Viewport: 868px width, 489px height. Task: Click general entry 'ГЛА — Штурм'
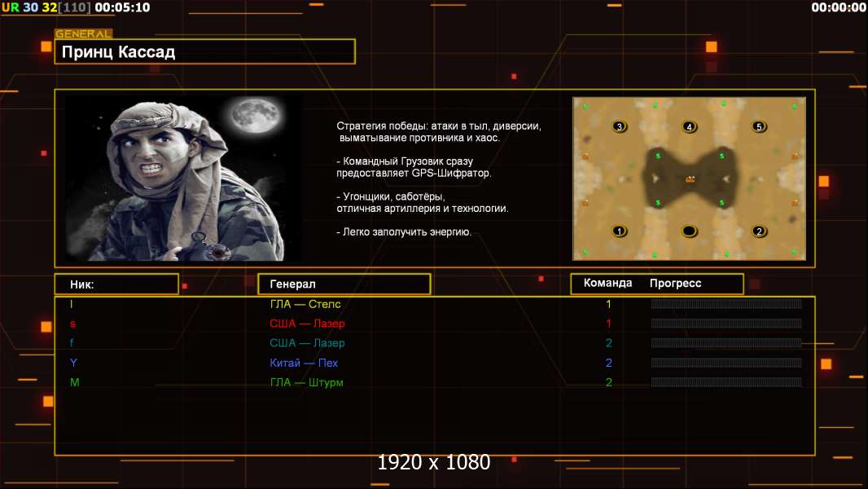[x=306, y=382]
